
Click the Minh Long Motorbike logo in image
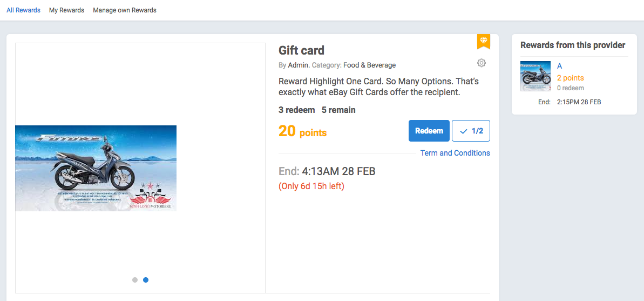pyautogui.click(x=151, y=197)
